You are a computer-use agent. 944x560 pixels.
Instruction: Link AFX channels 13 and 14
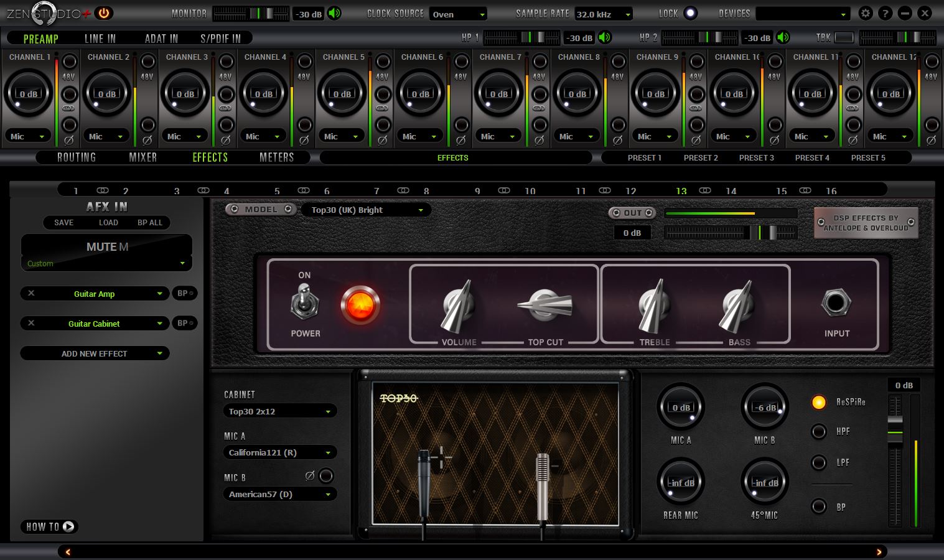pos(705,190)
